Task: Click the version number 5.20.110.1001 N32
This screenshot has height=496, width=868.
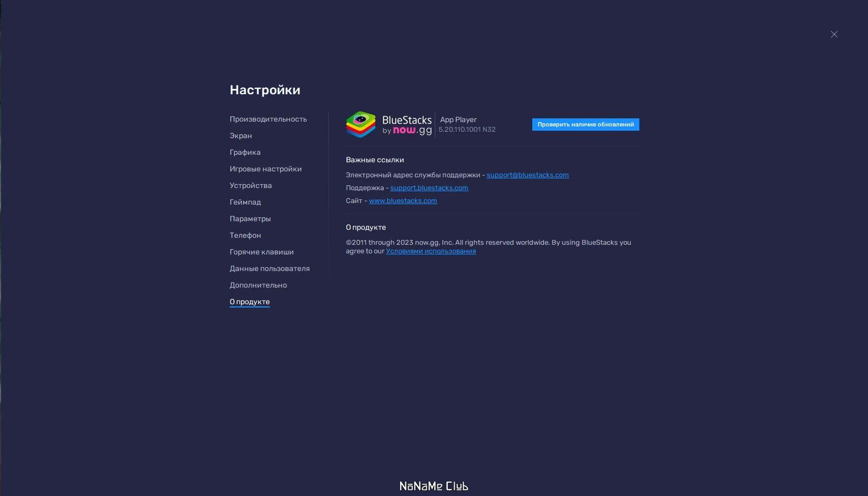Action: click(x=467, y=130)
